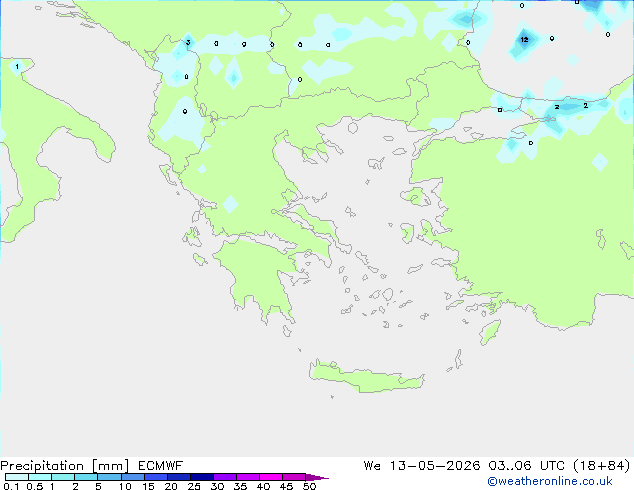Select the legend swatch for 5 to 10 mm
This screenshot has width=634, height=490.
point(110,477)
